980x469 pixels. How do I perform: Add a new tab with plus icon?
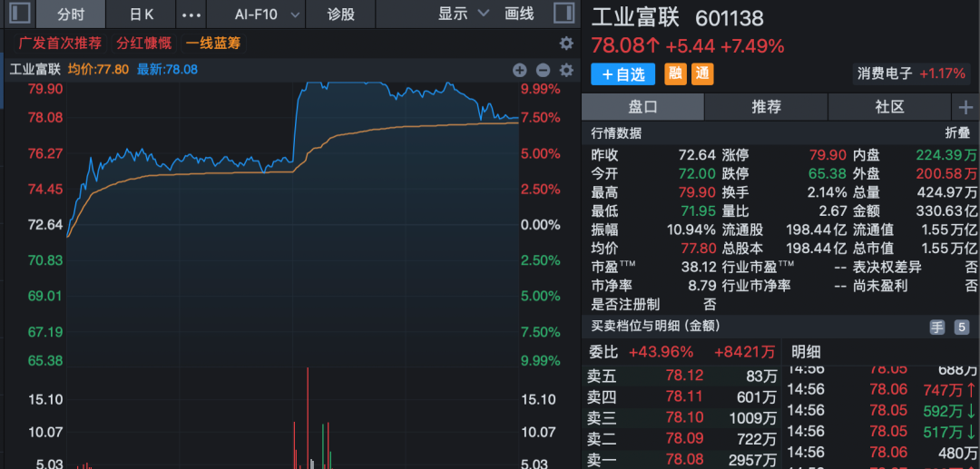tap(965, 107)
